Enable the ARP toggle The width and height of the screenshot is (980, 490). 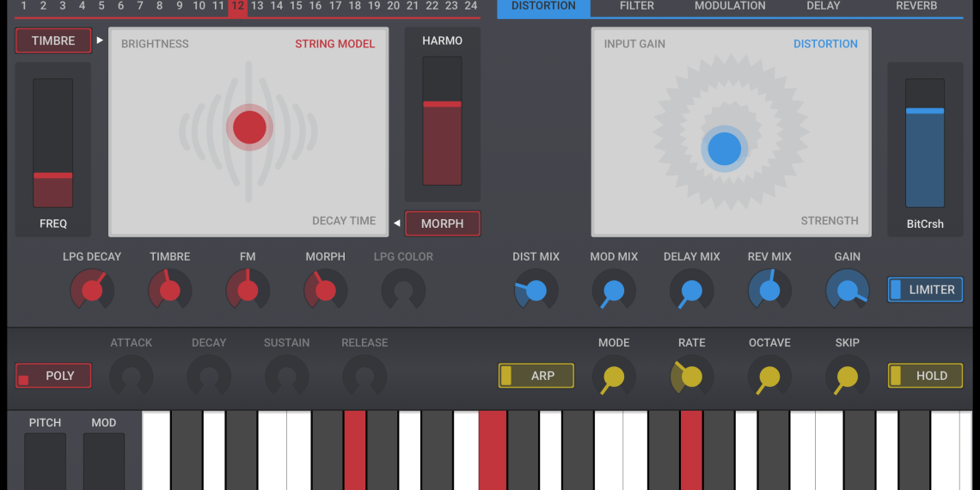tap(536, 376)
